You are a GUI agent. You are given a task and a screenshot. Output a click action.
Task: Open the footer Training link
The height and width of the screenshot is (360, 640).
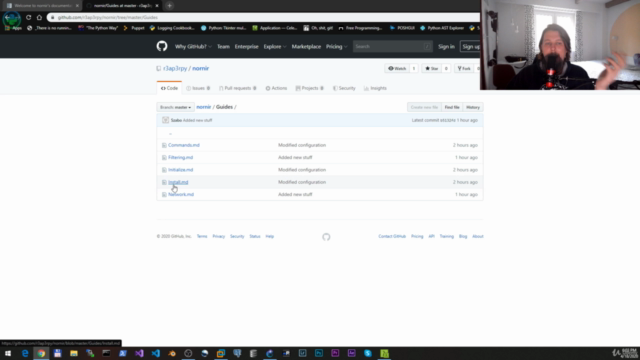point(447,236)
